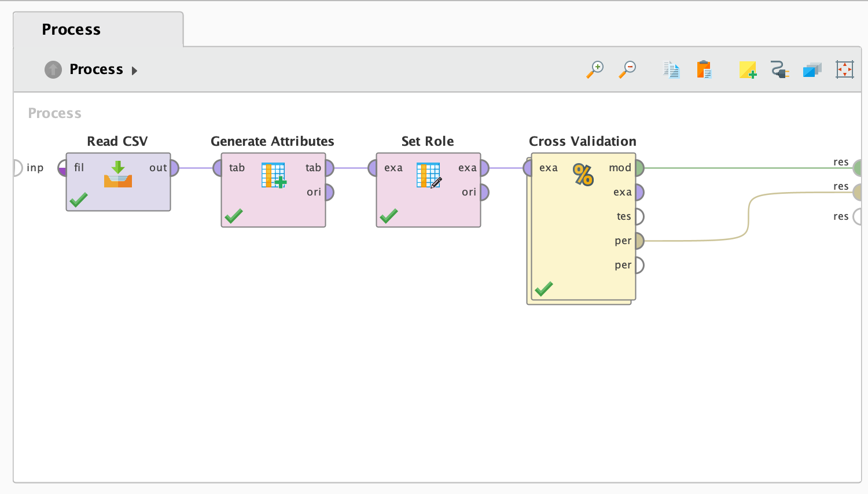Click Cross Validation unconnected bottom per port

click(x=639, y=266)
